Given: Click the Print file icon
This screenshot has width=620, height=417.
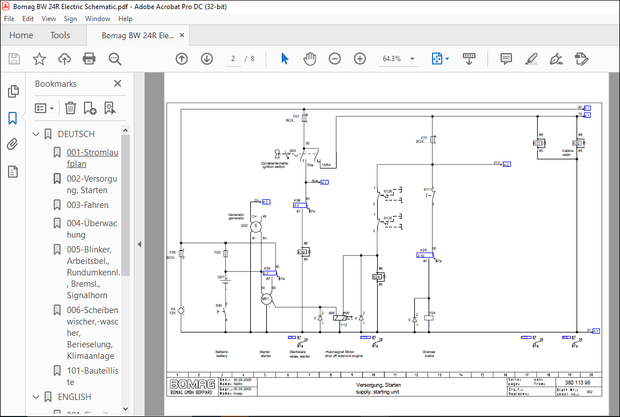Looking at the screenshot, I should click(x=89, y=59).
